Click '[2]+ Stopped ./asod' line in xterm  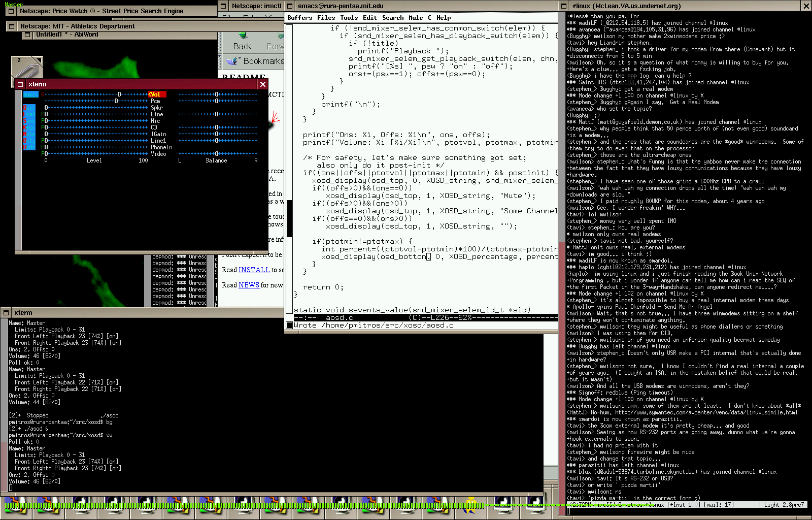click(x=64, y=415)
